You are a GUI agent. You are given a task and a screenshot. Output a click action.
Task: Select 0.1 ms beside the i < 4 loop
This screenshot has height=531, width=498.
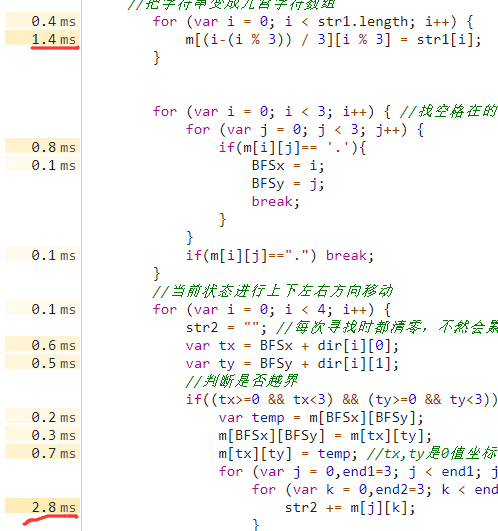[42, 308]
